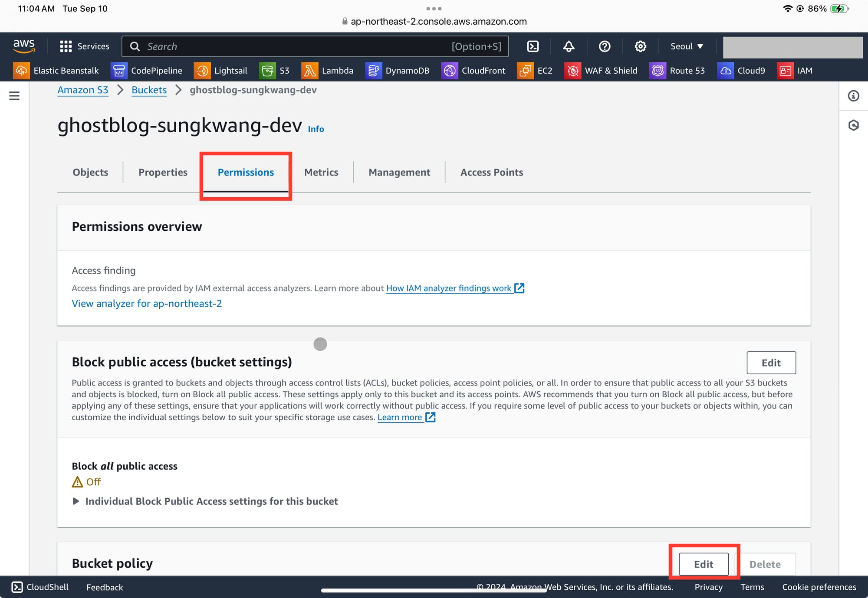This screenshot has width=868, height=598.
Task: Open Privacy footer link
Action: coord(708,587)
